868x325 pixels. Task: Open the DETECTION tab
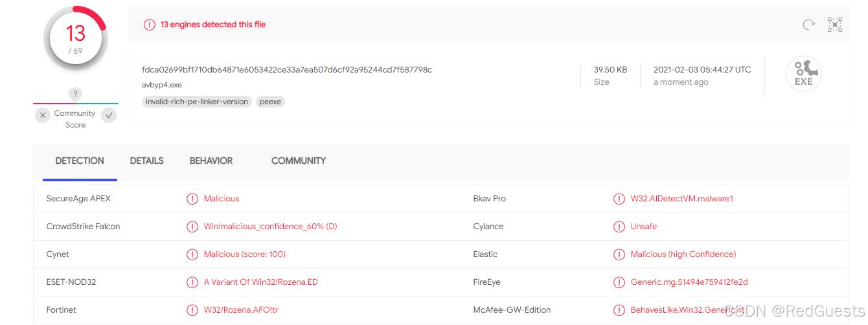pos(80,161)
